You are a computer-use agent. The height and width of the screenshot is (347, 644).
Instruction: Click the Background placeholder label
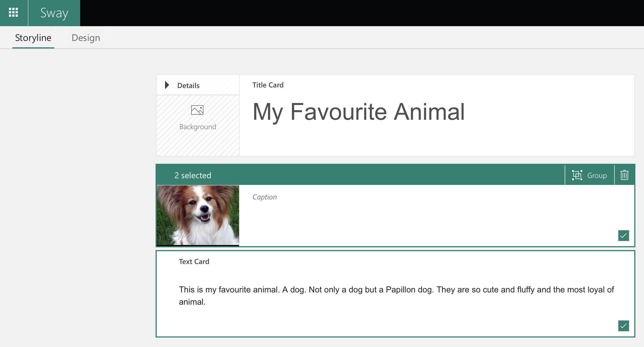click(198, 127)
